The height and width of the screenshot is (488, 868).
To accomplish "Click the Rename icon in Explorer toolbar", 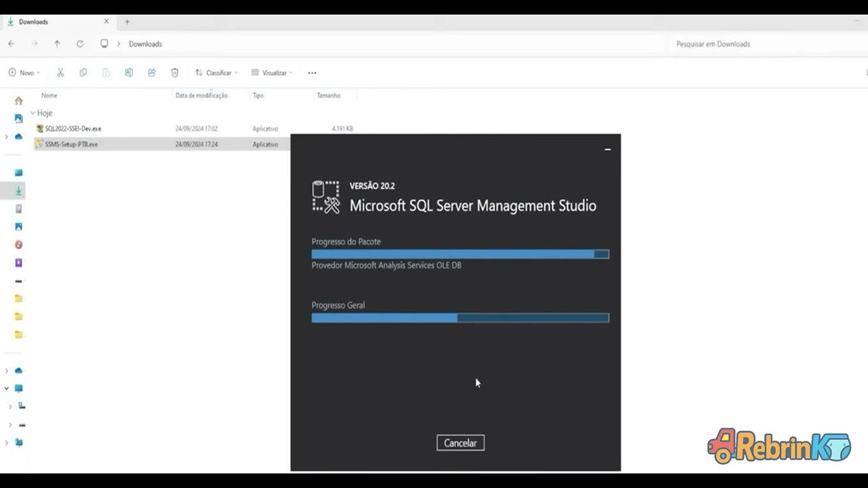I will point(129,73).
